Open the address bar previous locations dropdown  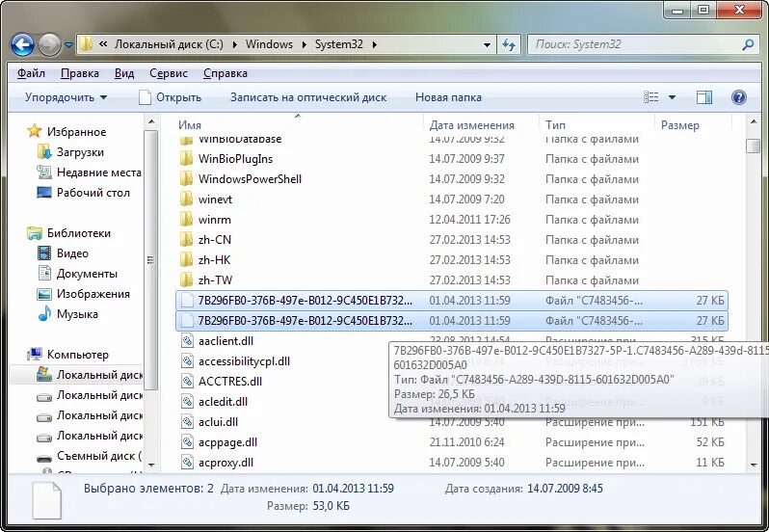(487, 44)
